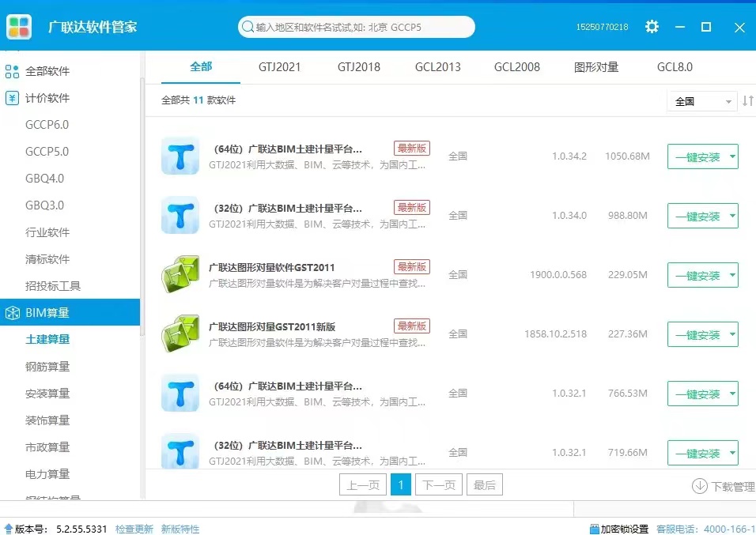The image size is (756, 535).
Task: Click the account number 15250770218
Action: click(x=602, y=27)
